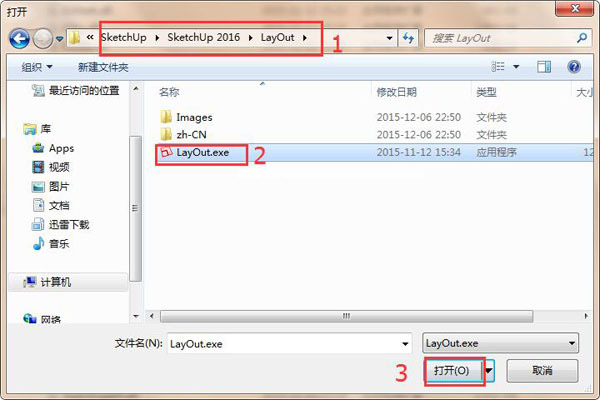
Task: Click the horizontal scrollbar of file list
Action: 346,316
